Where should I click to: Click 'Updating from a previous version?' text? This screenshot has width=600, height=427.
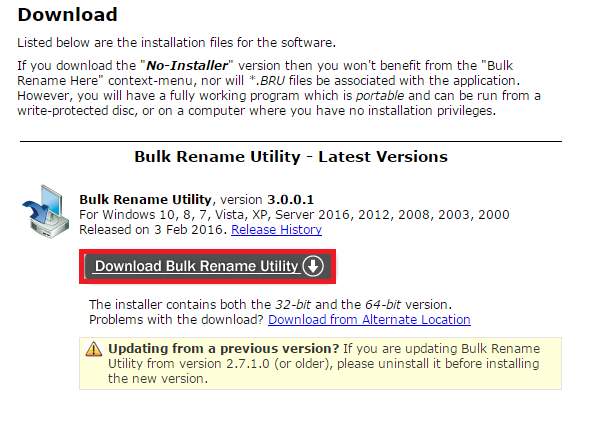(223, 349)
